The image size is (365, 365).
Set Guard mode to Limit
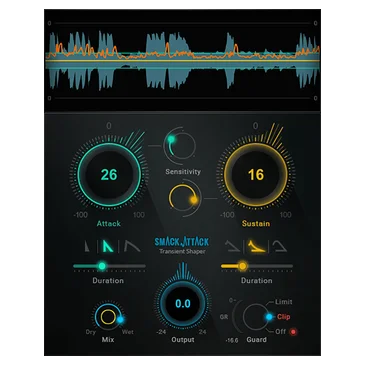283,302
